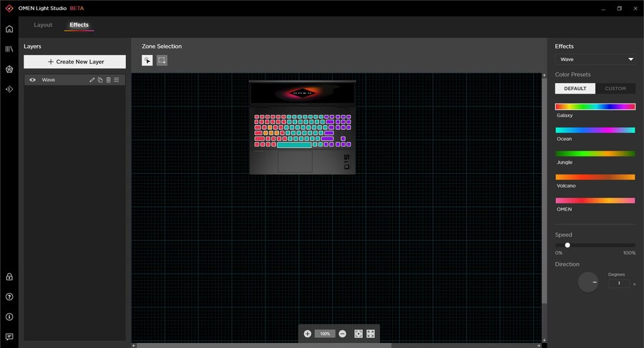Select the CUSTOM color presets tab

point(615,89)
